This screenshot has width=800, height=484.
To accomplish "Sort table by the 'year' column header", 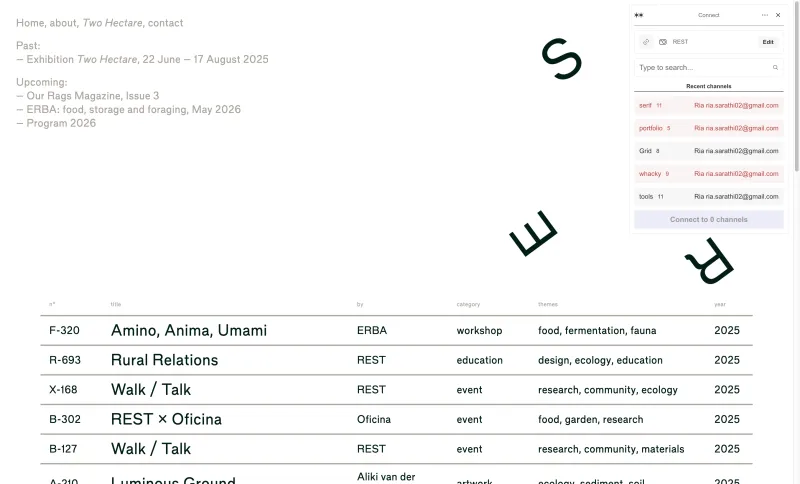I will [x=719, y=304].
